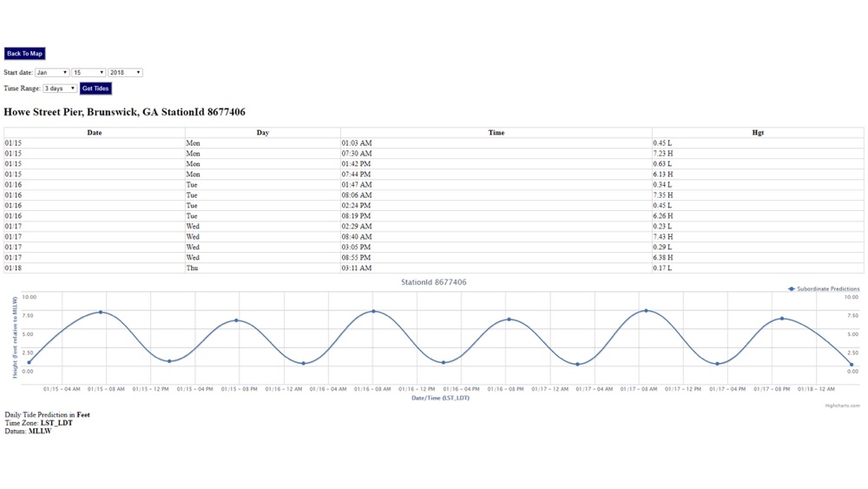The width and height of the screenshot is (868, 489).
Task: Open the month dropdown showing Jan
Action: [52, 73]
